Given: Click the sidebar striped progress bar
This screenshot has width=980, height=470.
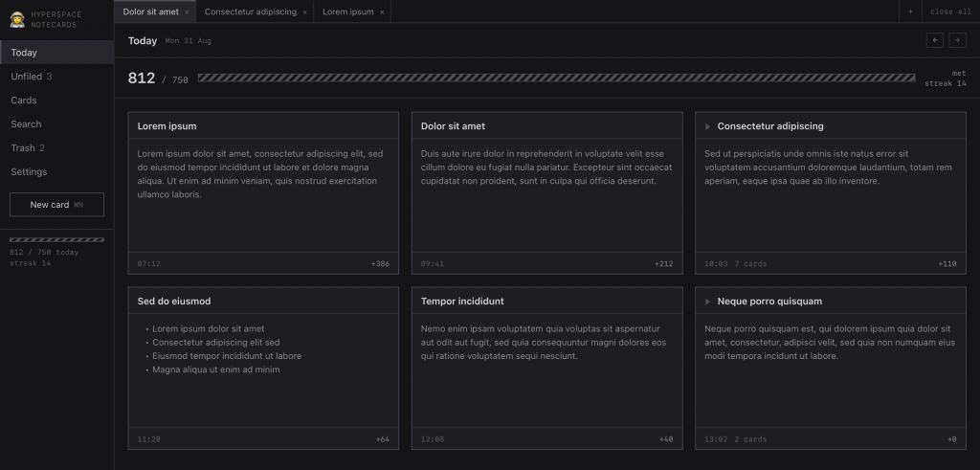Looking at the screenshot, I should pos(56,239).
